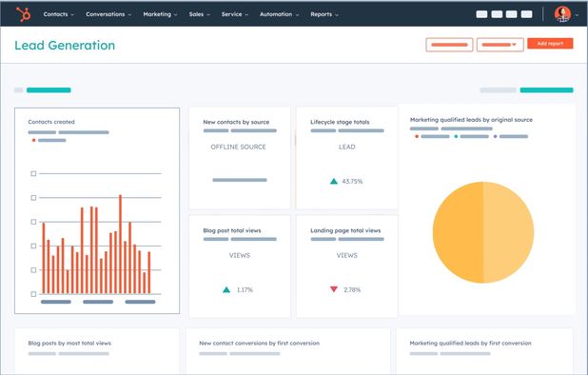This screenshot has width=588, height=375.
Task: Open Blog posts by most total views report
Action: (x=69, y=344)
